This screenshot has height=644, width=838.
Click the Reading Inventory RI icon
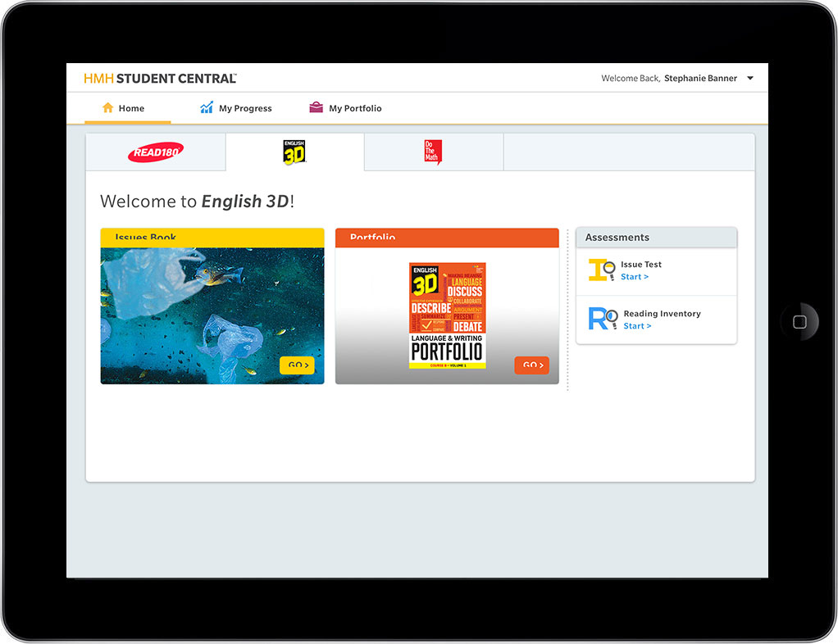603,319
